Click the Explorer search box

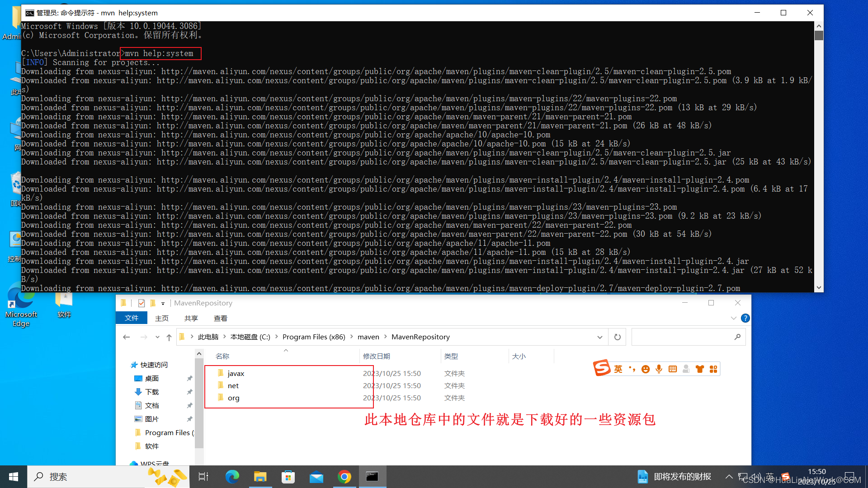(688, 337)
